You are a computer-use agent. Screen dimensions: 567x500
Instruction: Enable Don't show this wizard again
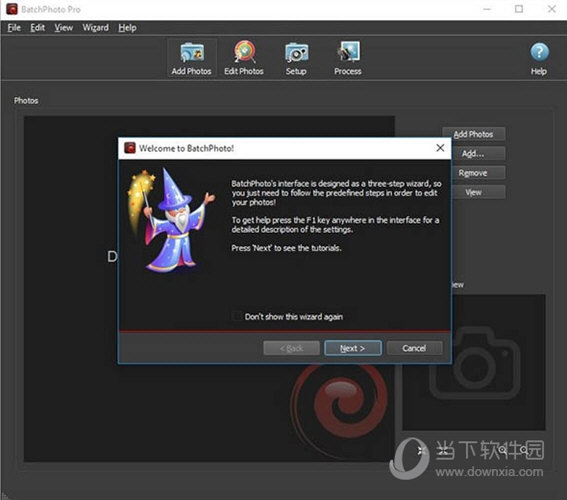pos(237,316)
